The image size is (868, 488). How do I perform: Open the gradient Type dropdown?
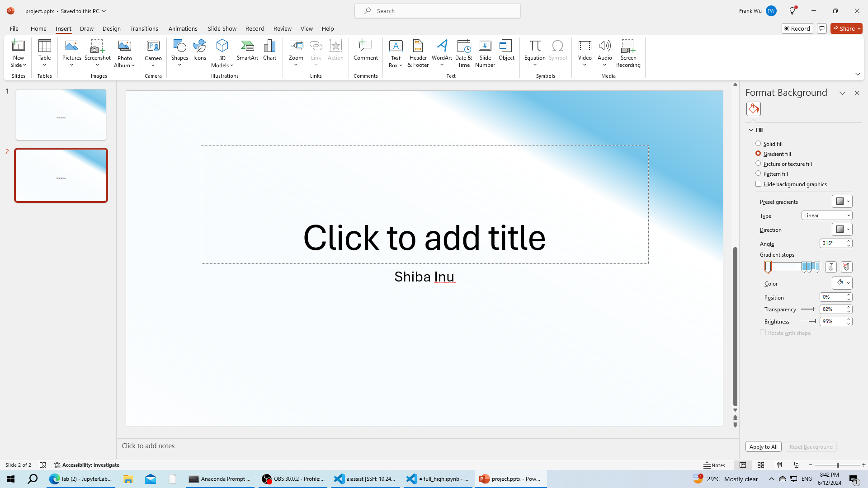pos(826,216)
